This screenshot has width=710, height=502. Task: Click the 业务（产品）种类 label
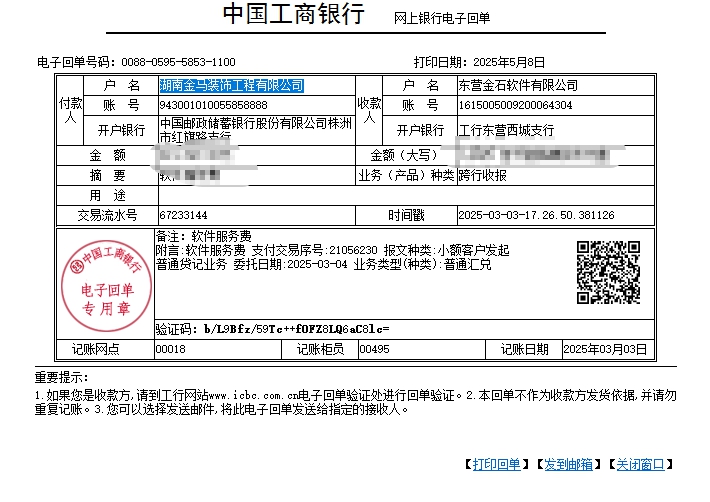[406, 175]
